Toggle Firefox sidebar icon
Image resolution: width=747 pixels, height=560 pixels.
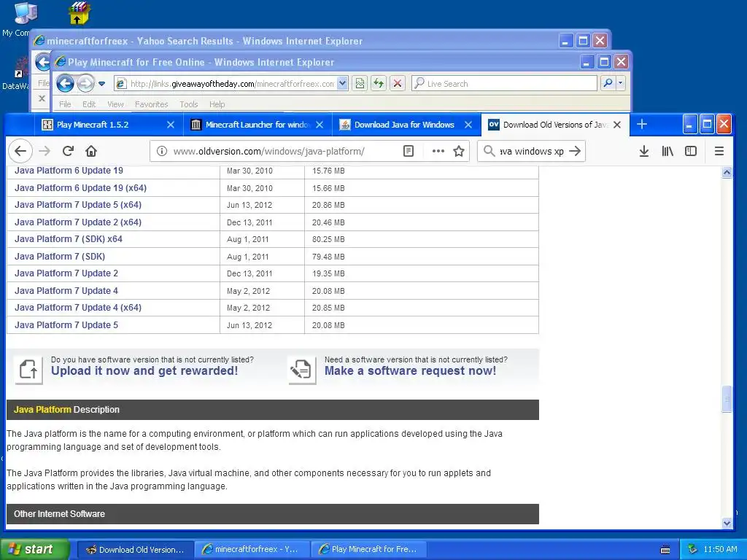[691, 152]
